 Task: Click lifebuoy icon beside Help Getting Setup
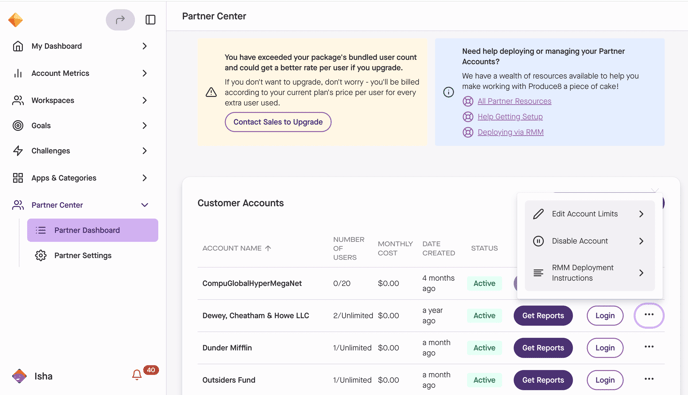coord(468,117)
